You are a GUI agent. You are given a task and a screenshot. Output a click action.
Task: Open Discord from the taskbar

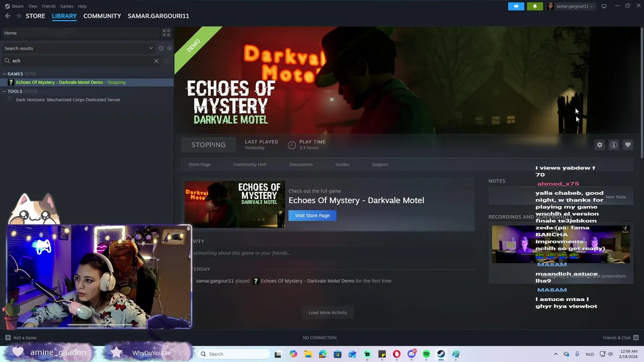coord(412,354)
